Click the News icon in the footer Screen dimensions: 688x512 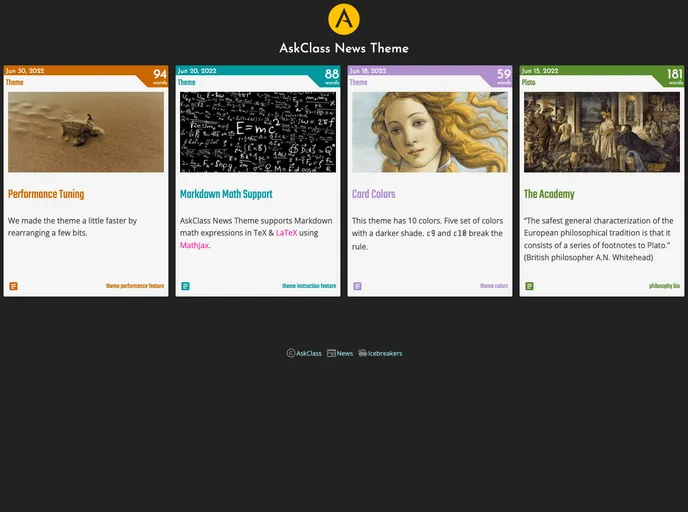(331, 353)
